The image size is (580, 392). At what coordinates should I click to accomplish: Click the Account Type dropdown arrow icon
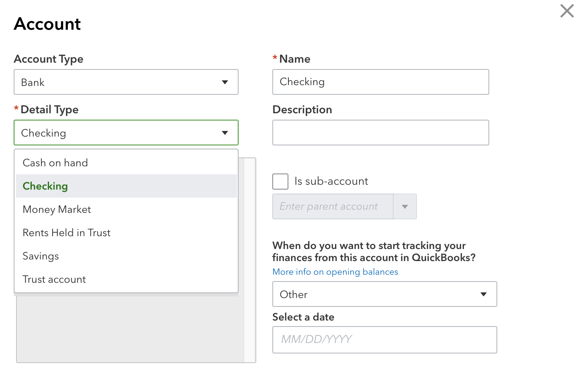[x=225, y=82]
